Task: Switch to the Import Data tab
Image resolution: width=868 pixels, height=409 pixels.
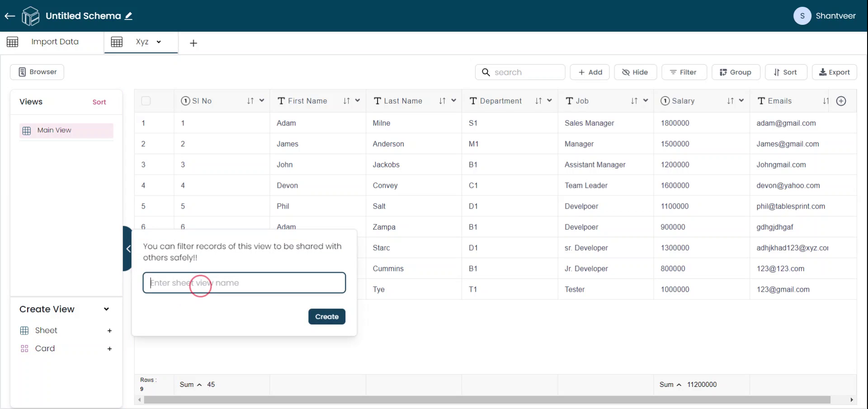Action: 55,42
